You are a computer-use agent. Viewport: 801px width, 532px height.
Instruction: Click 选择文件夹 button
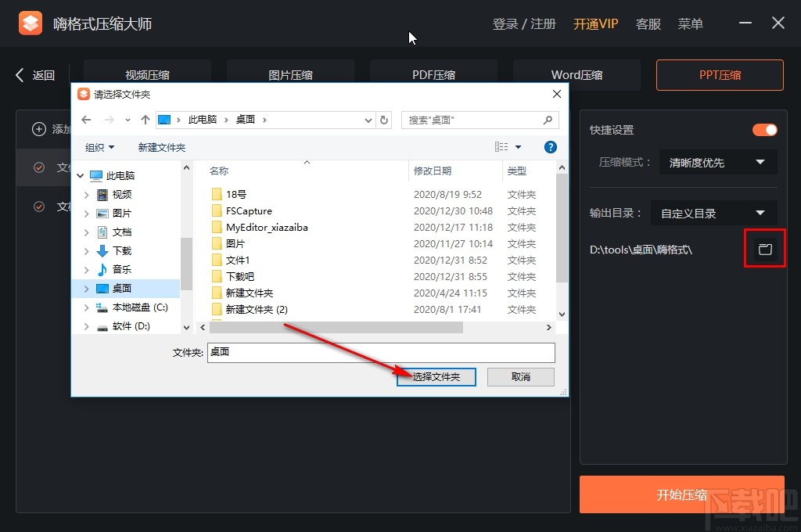[436, 376]
